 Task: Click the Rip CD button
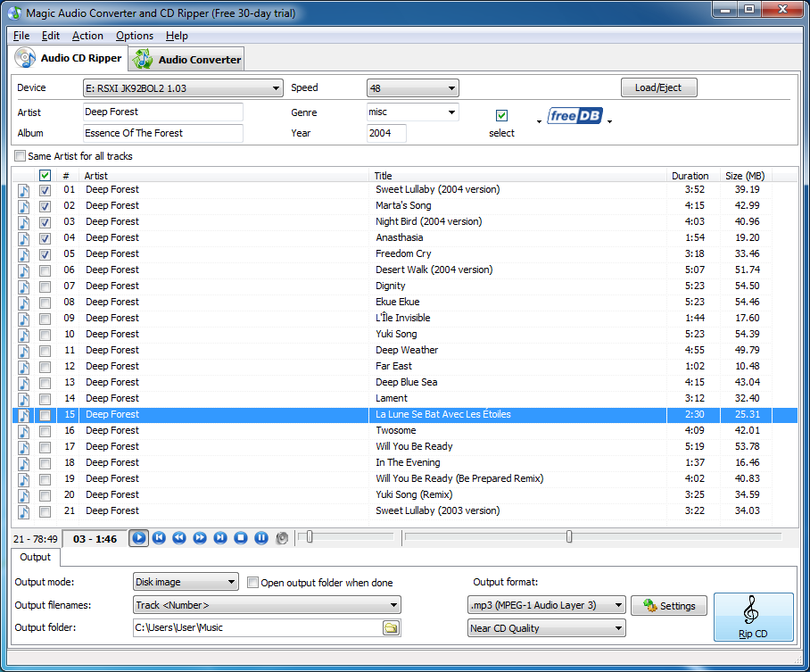(753, 618)
